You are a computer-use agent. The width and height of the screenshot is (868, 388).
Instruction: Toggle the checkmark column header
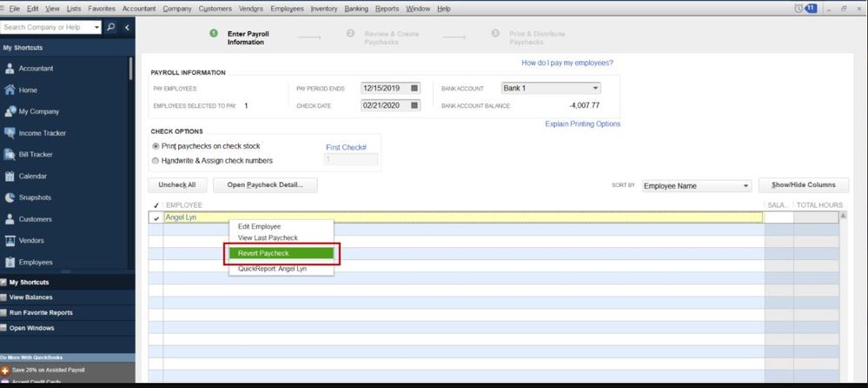click(156, 205)
